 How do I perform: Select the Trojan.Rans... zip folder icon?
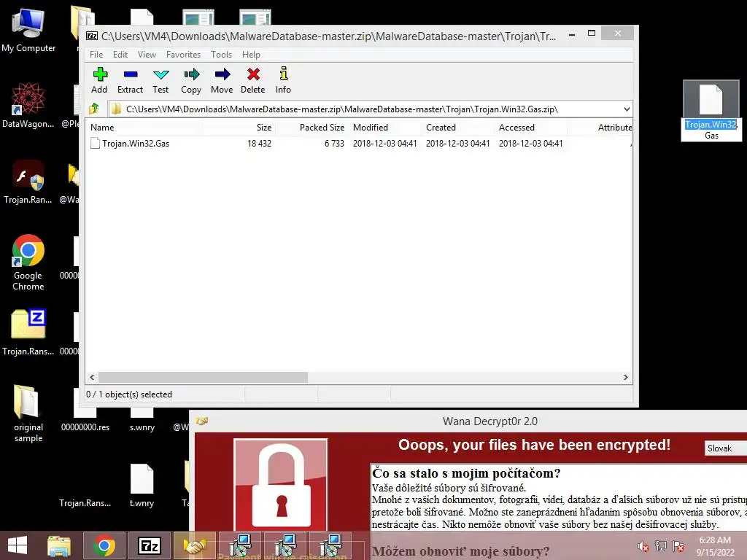tap(28, 332)
